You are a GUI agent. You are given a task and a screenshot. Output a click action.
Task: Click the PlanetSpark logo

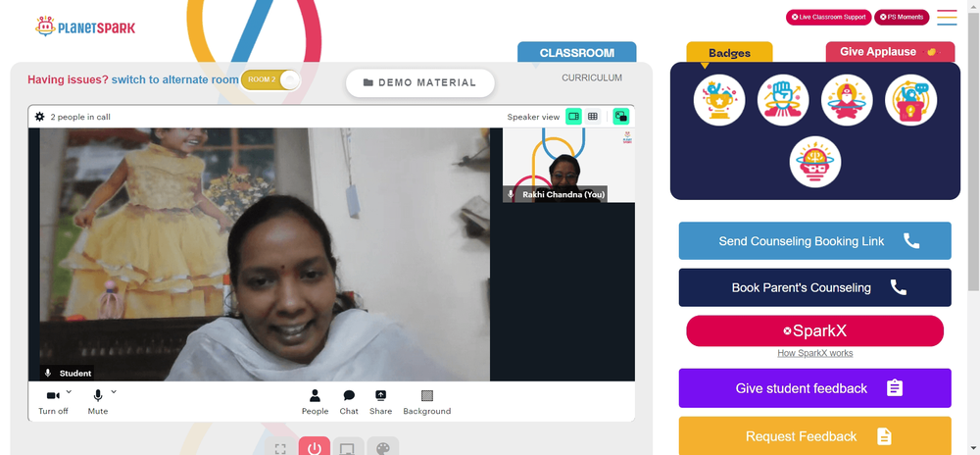coord(85,26)
